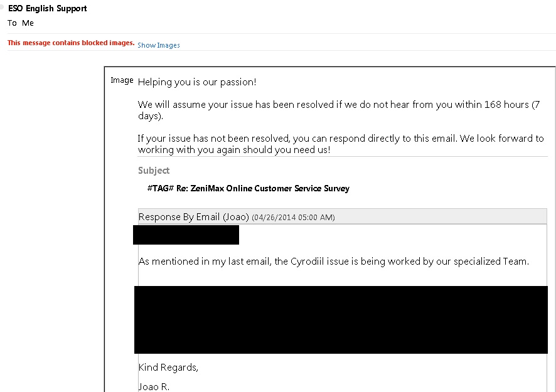Click the 04/26/2014 05:00 AM timestamp

tap(293, 217)
